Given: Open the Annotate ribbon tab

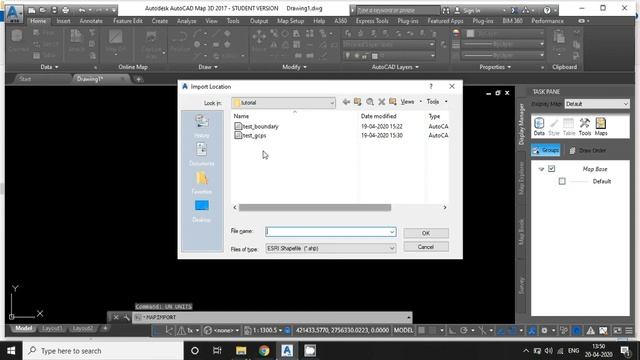Looking at the screenshot, I should pos(91,21).
